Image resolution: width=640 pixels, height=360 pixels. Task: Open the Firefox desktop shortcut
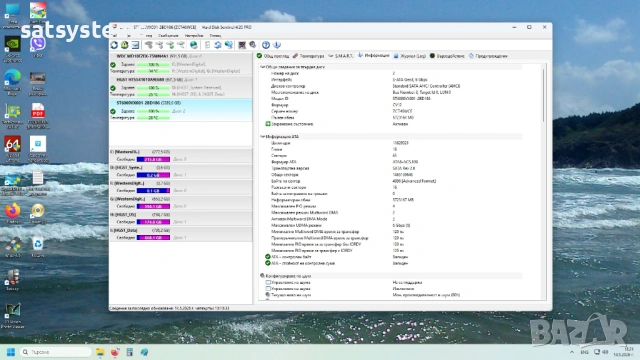(x=13, y=213)
